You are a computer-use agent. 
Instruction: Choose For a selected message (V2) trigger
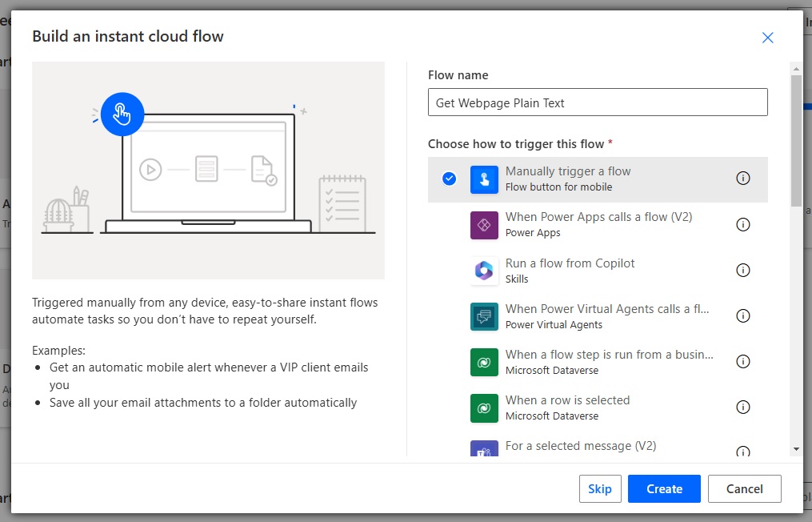coord(598,445)
